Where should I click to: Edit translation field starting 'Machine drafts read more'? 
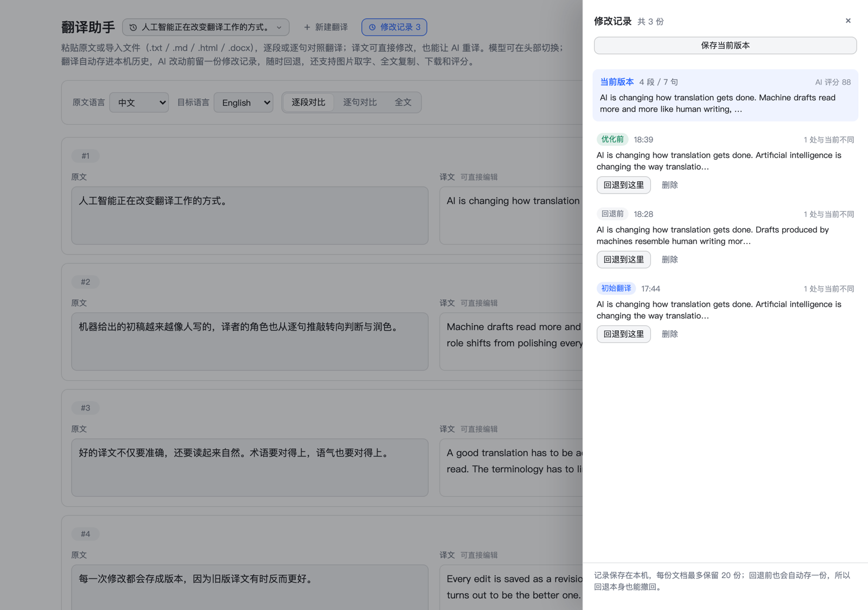click(x=511, y=342)
